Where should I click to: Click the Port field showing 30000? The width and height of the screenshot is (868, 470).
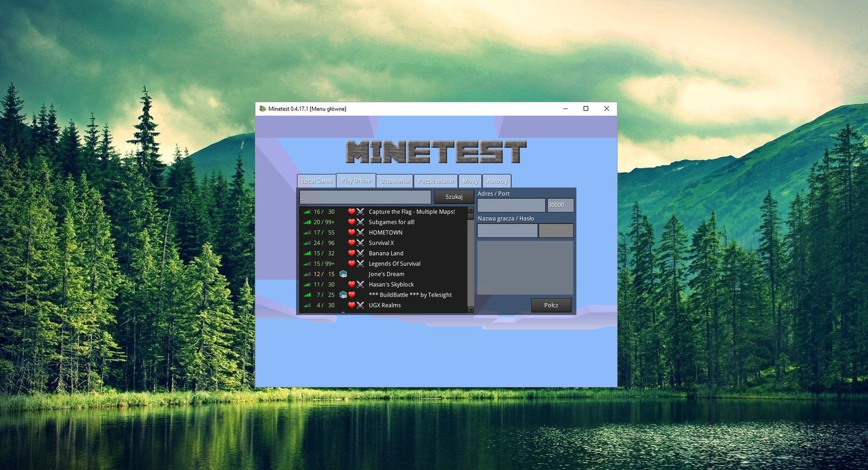point(560,205)
